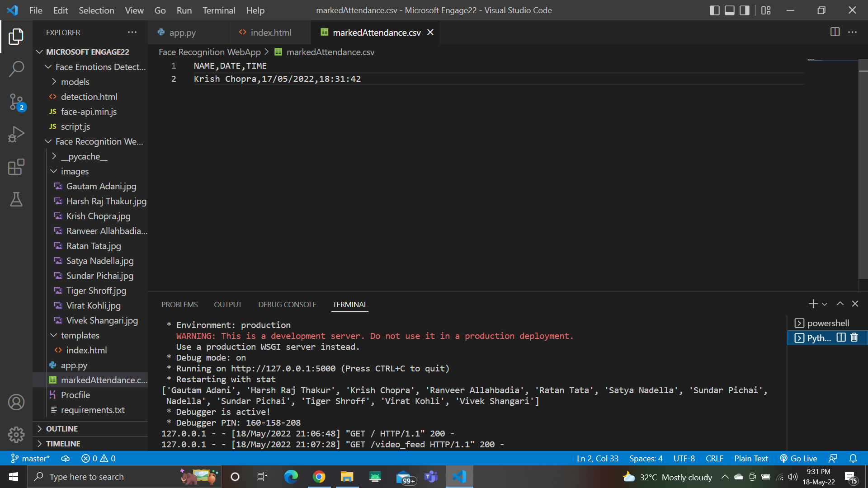This screenshot has width=868, height=488.
Task: Toggle the bottom panel layout button
Action: point(730,10)
